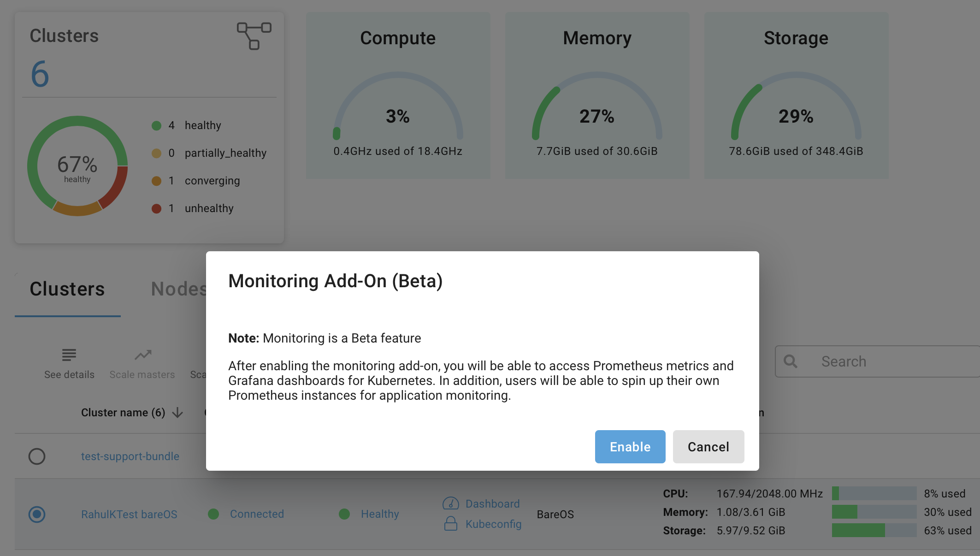Open the test-support-bundle cluster link
Image resolution: width=980 pixels, height=556 pixels.
(130, 456)
